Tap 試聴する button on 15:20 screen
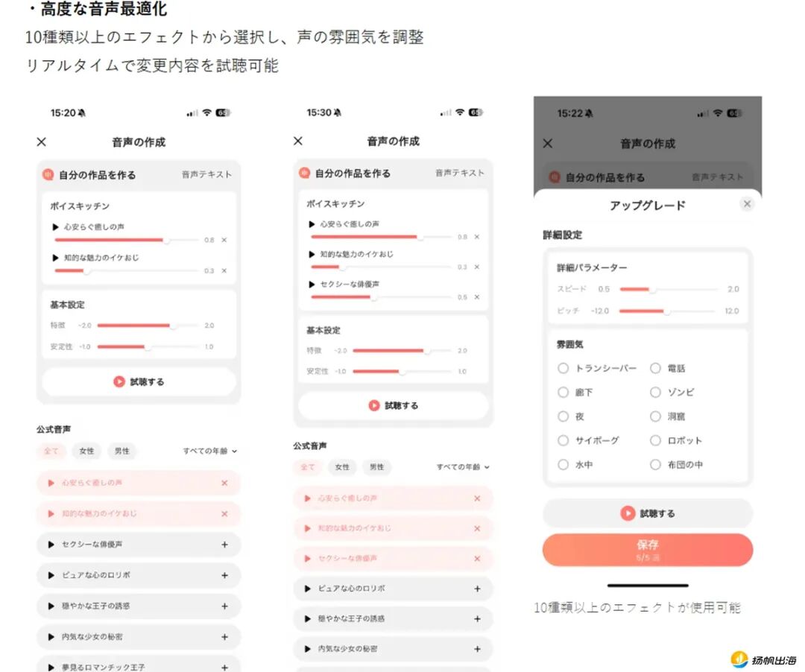 [139, 381]
